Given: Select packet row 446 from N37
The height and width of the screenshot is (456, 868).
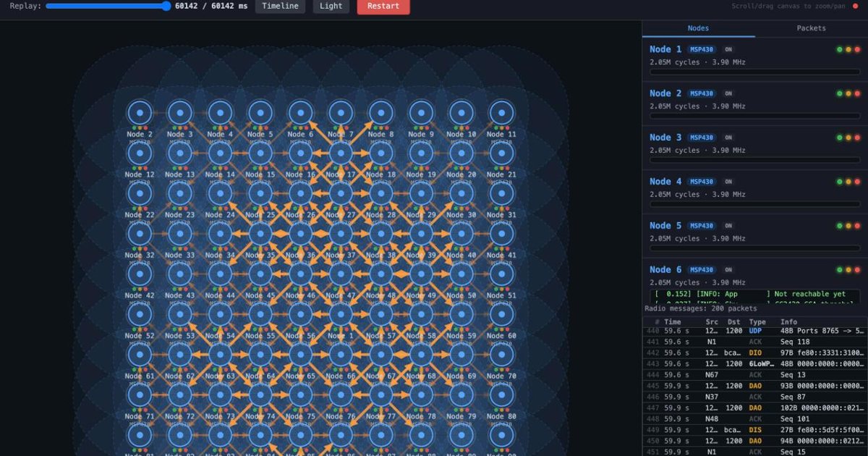Looking at the screenshot, I should point(755,397).
